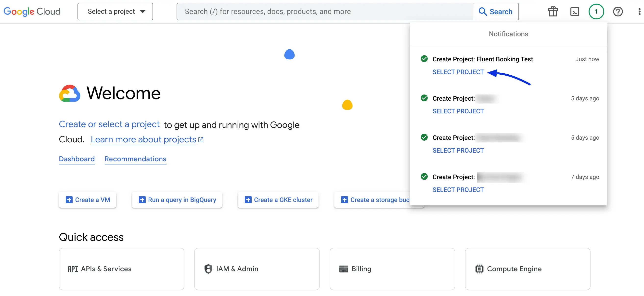Click Create a GKE cluster button

coord(278,200)
